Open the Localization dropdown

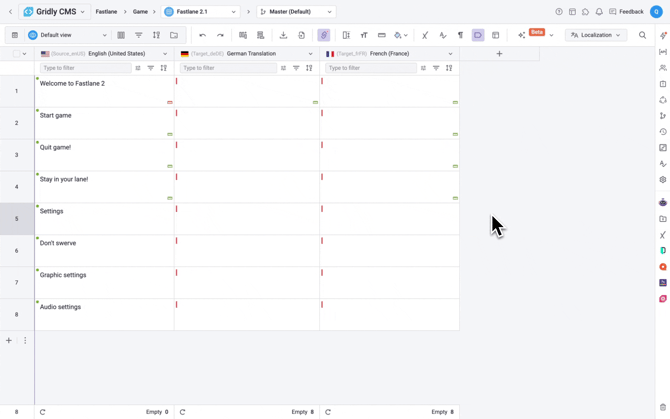click(x=596, y=35)
